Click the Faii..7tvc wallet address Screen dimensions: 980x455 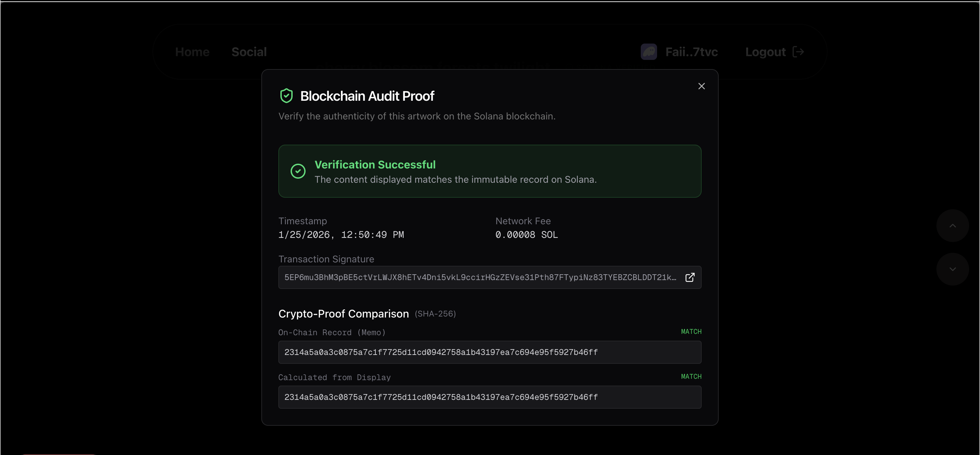coord(691,52)
